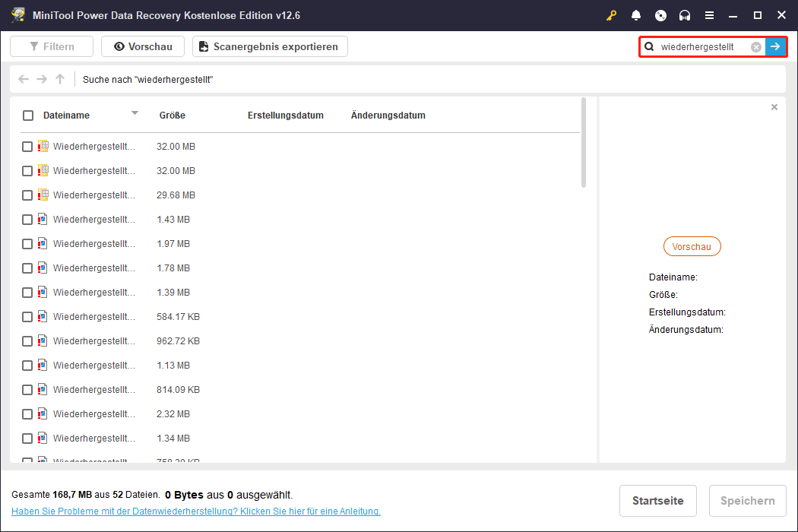Return to Startseite
Screen dimensions: 798x532
tap(657, 501)
